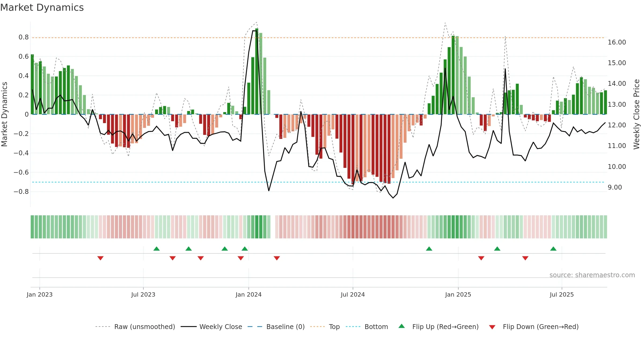Click the darkest green heatmap cell near Jan 2025
The height and width of the screenshot is (362, 644).
453,227
